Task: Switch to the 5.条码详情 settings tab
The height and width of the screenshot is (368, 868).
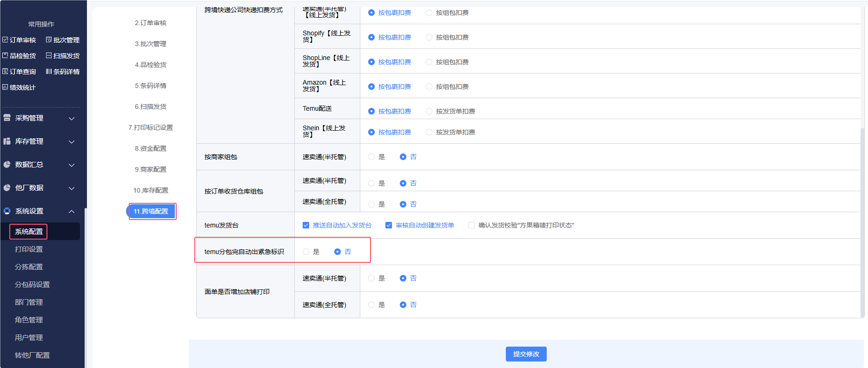Action: click(151, 86)
